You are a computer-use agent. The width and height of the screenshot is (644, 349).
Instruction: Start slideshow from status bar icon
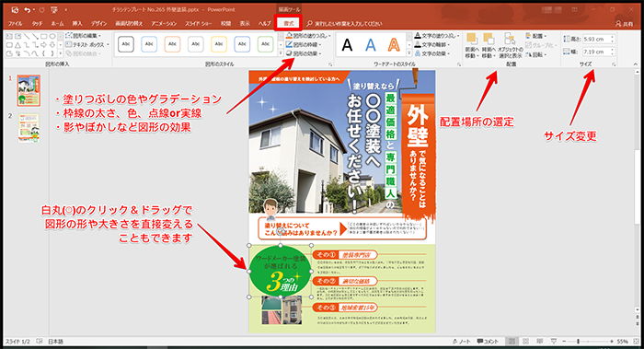tap(554, 342)
